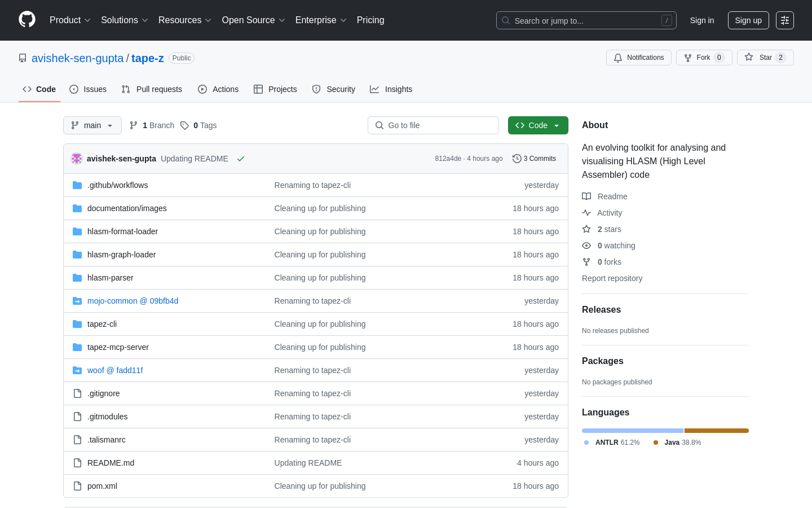Click the tapez-cli folder icon
Image resolution: width=812 pixels, height=508 pixels.
[x=77, y=324]
